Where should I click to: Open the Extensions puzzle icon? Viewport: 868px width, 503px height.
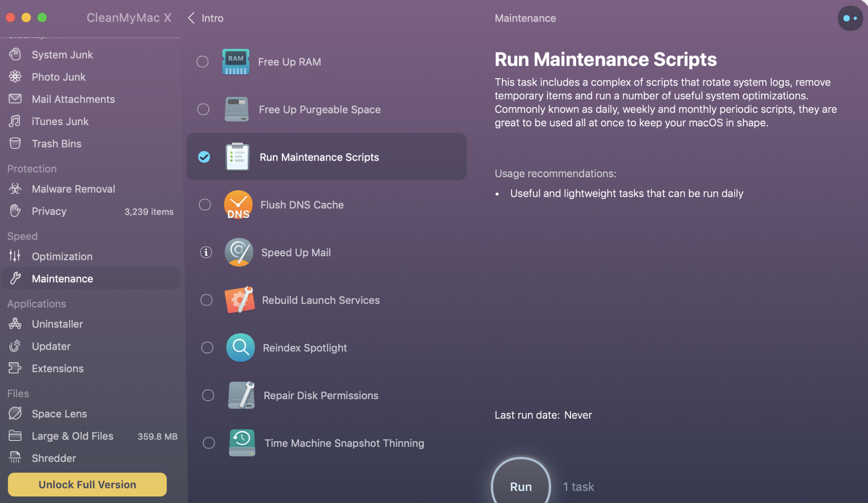[x=15, y=368]
